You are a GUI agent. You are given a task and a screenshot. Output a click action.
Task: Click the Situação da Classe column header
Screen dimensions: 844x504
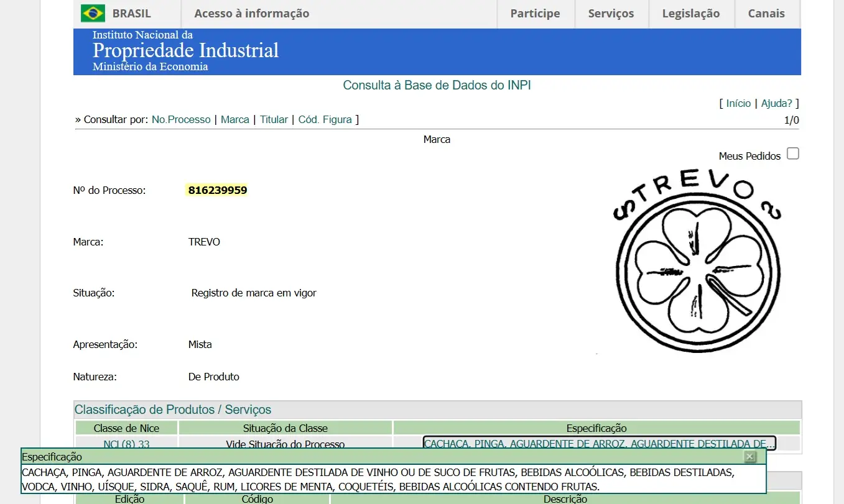click(285, 428)
